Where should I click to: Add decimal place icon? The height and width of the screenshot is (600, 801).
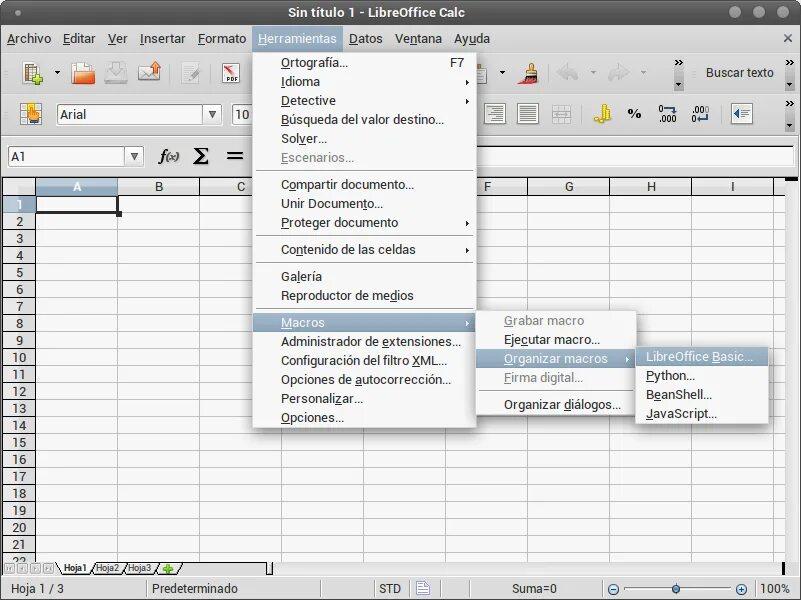(667, 114)
